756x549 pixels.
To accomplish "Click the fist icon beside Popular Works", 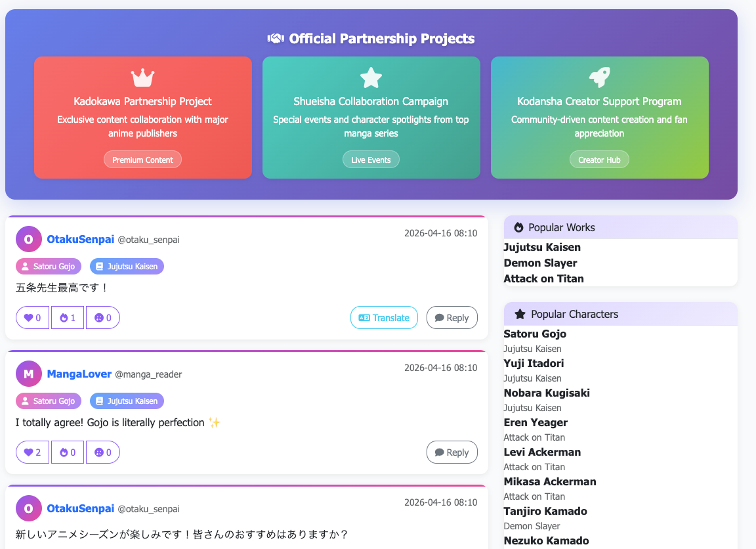I will click(x=518, y=227).
